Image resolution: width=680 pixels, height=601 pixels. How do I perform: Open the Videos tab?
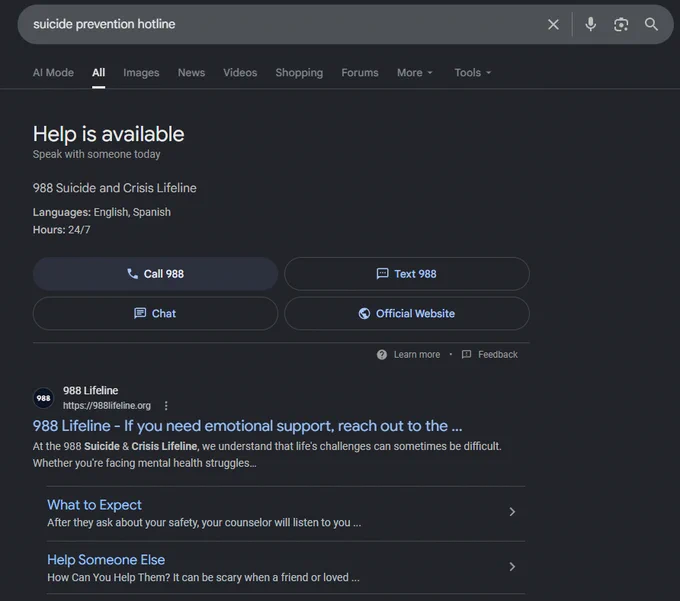(x=240, y=72)
